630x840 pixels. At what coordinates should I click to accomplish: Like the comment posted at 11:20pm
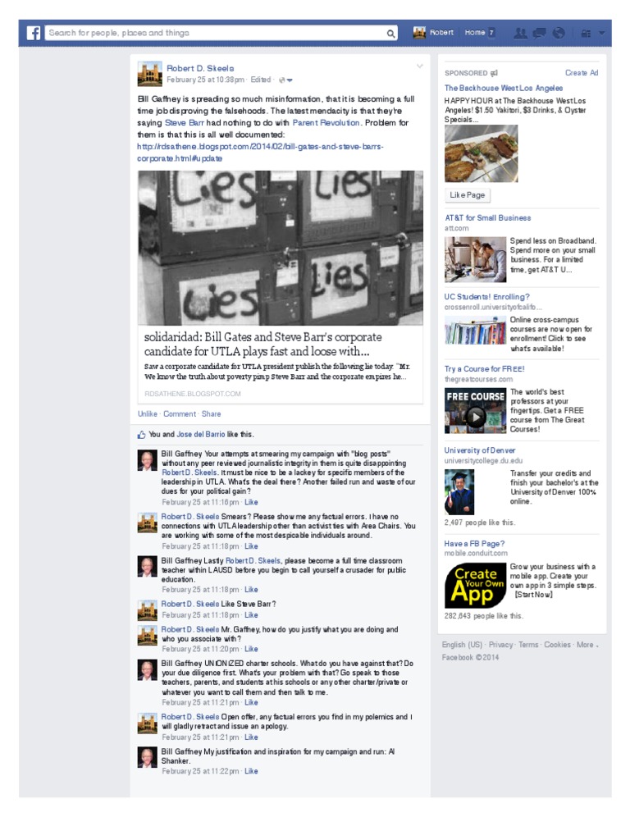coord(251,649)
